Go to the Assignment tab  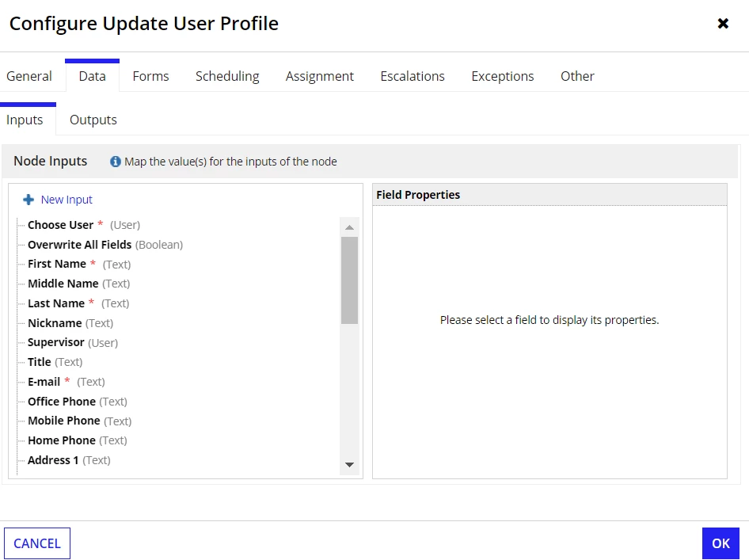click(320, 77)
